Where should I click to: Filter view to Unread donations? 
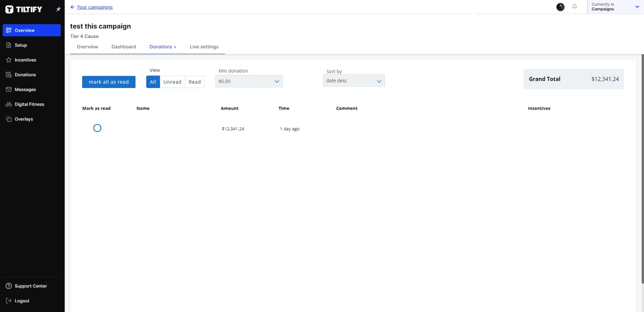173,82
